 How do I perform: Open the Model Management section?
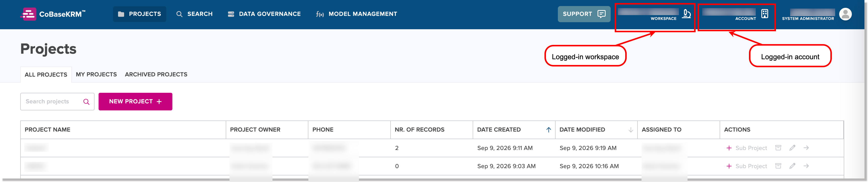356,14
